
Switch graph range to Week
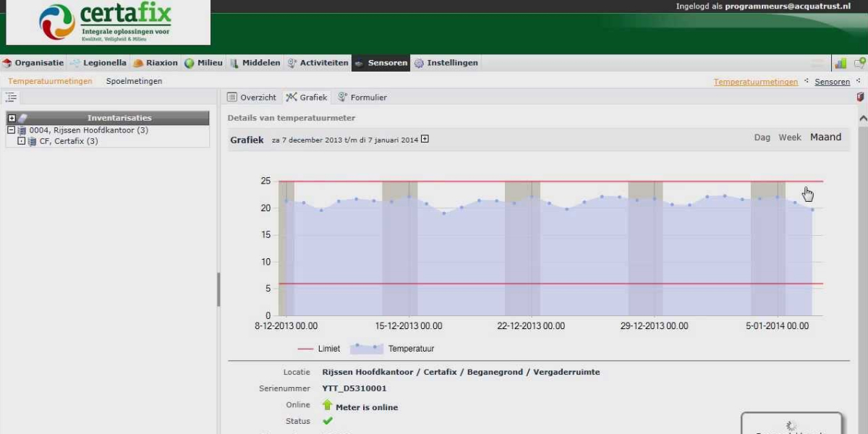789,137
